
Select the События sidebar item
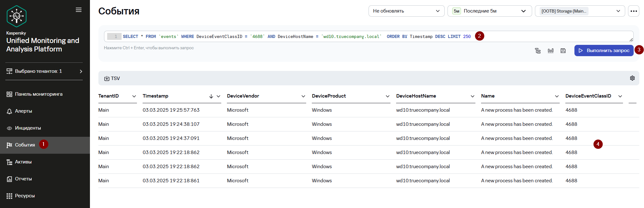pos(45,145)
